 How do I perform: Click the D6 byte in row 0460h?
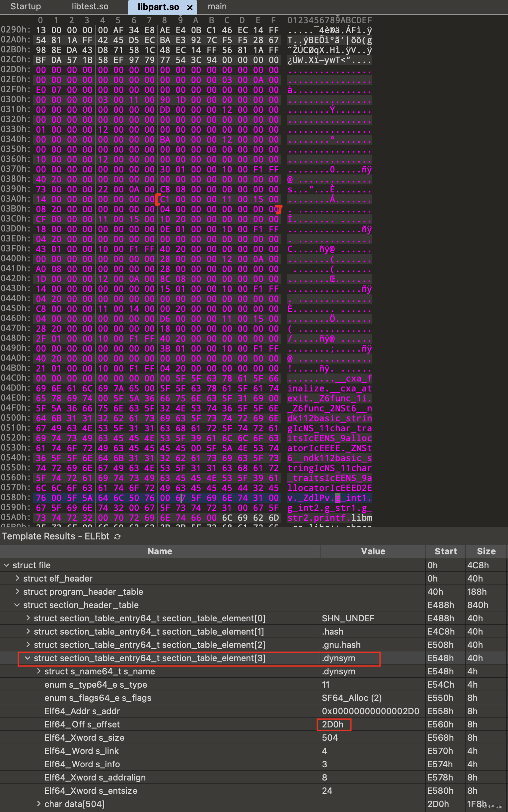click(x=165, y=319)
